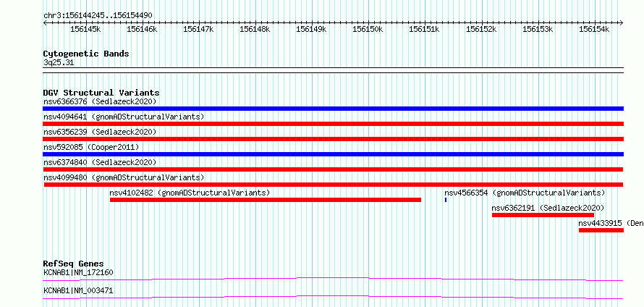644x307 pixels.
Task: Click the DGV Structural Variants track title
Action: pyautogui.click(x=101, y=93)
